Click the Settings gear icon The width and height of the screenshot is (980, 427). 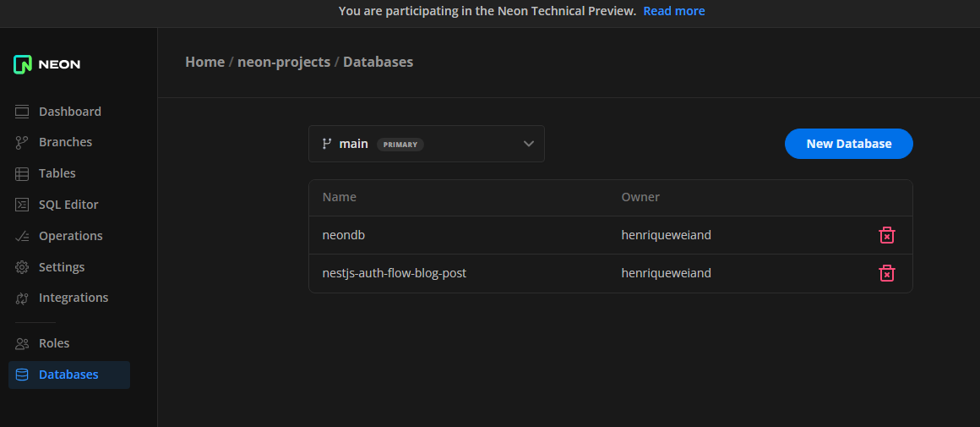coord(22,267)
